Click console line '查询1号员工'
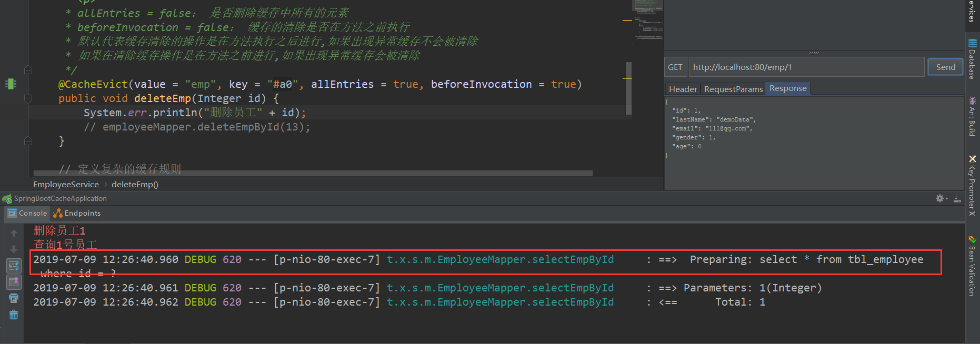The width and height of the screenshot is (980, 344). [x=65, y=245]
